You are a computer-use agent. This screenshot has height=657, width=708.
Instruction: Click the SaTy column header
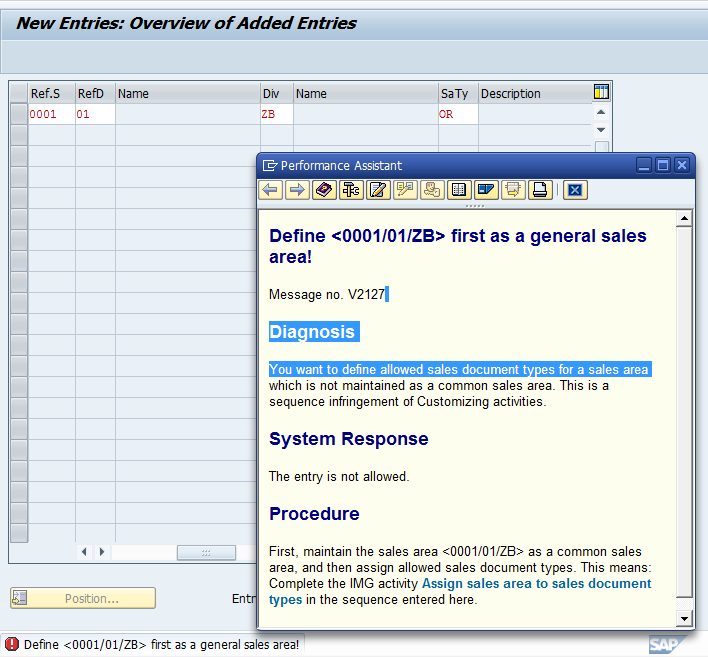point(458,93)
